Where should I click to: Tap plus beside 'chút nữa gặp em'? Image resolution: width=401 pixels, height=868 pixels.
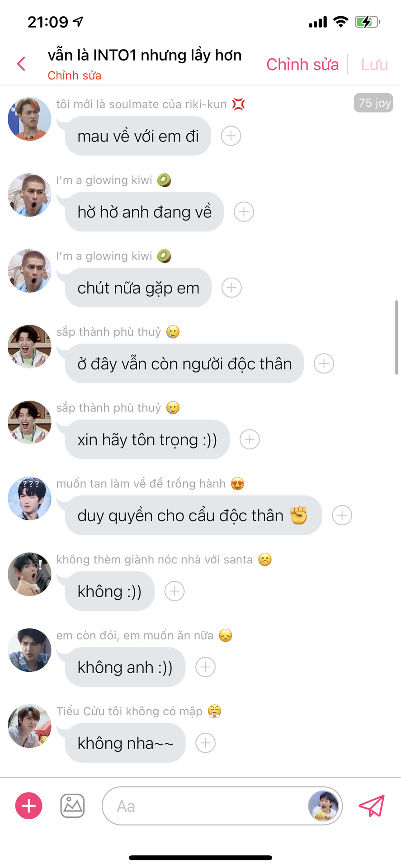pos(231,288)
